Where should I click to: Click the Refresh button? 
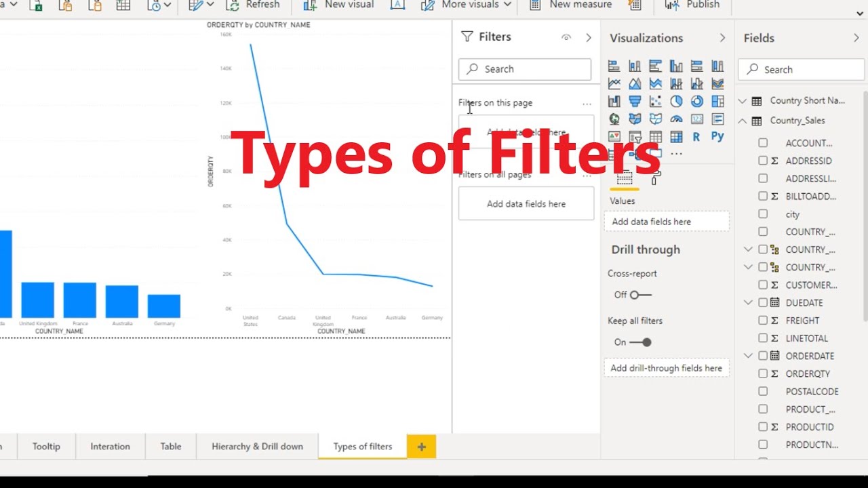(x=252, y=5)
